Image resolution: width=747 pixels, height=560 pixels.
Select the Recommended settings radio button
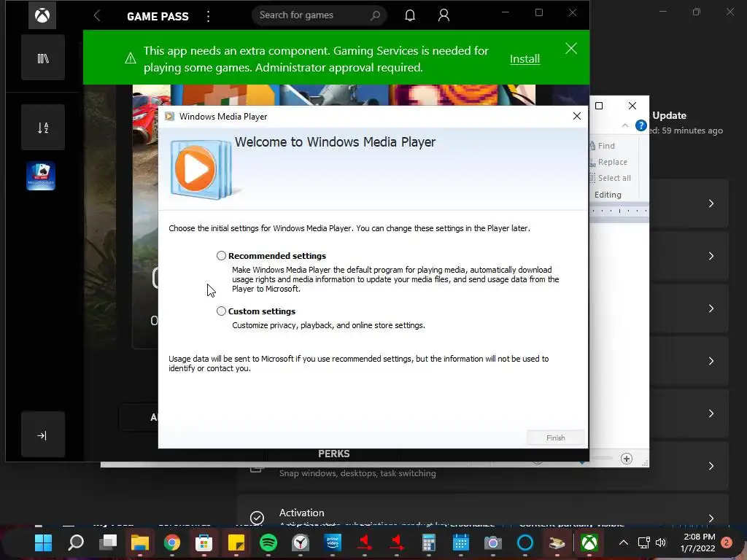point(221,256)
